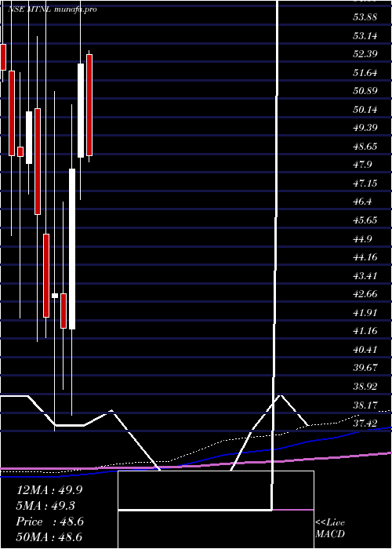
Task: Click the last red candle near 52.39
Action: click(x=89, y=105)
